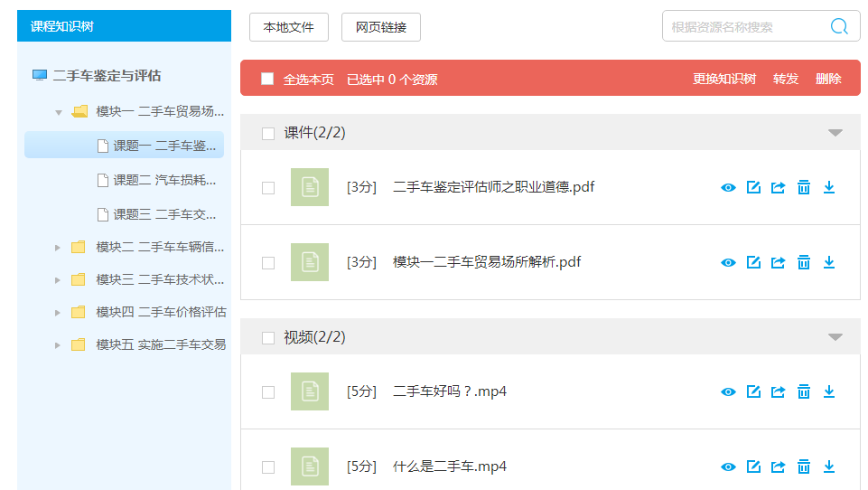Collapse the 课件(2/2) section arrow
Viewport: 868px width, 490px height.
pos(835,133)
